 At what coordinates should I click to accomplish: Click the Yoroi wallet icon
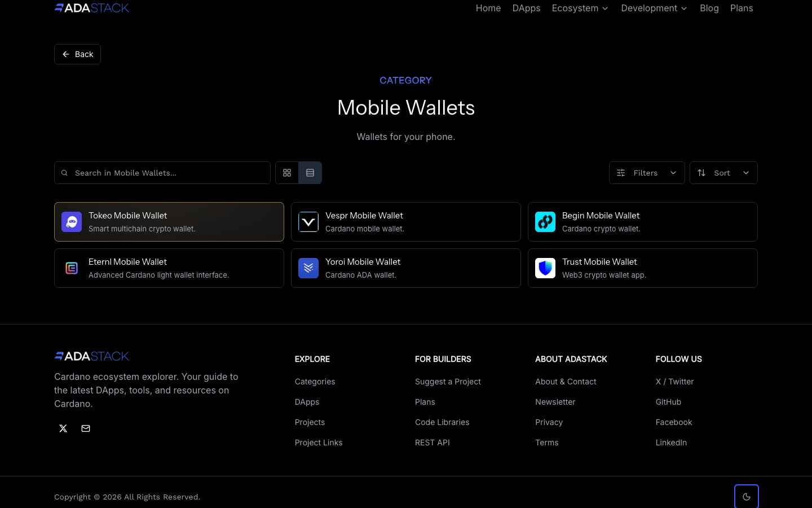pos(308,268)
